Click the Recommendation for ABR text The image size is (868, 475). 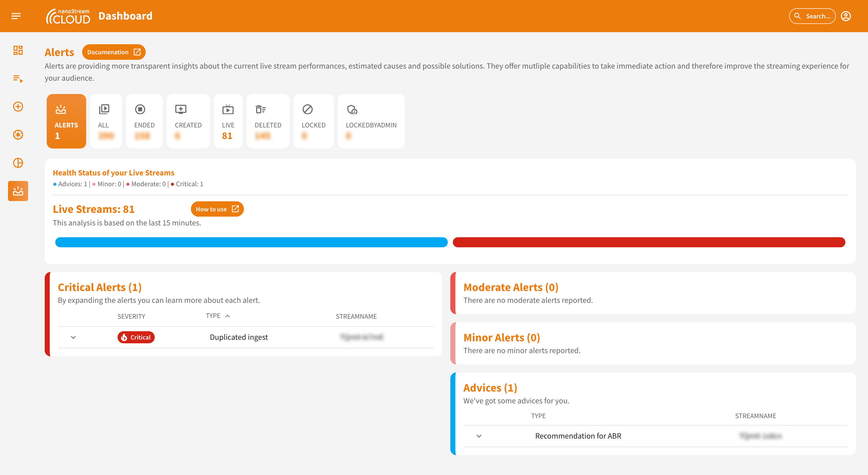click(x=578, y=436)
